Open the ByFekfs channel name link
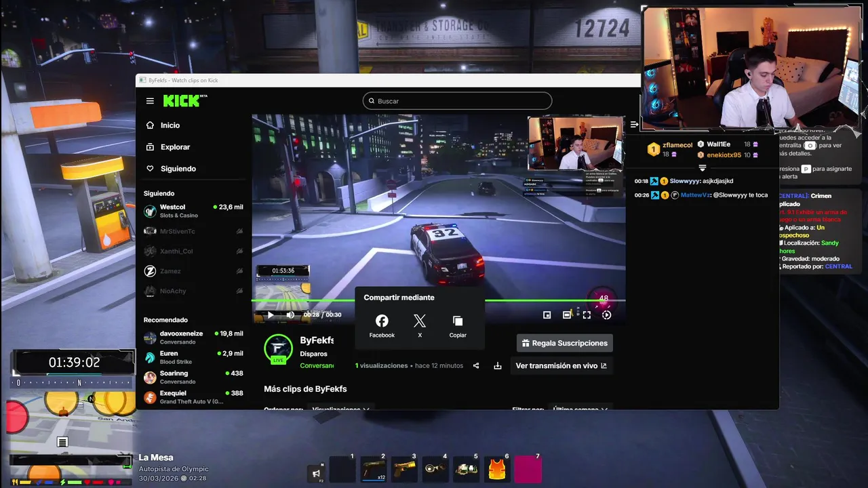This screenshot has height=488, width=868. [317, 340]
